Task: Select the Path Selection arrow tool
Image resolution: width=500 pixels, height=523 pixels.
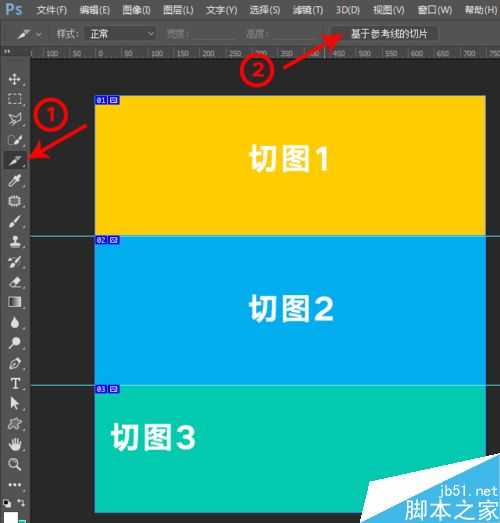Action: pyautogui.click(x=14, y=404)
